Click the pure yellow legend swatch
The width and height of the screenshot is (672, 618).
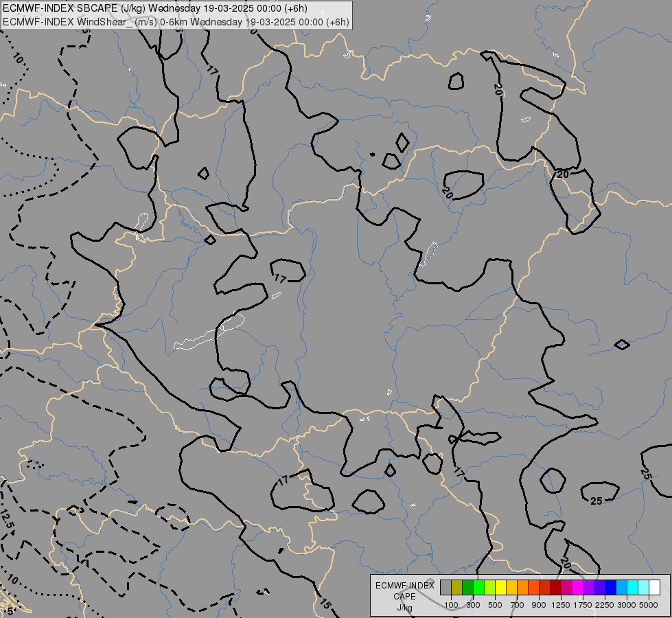pyautogui.click(x=500, y=587)
